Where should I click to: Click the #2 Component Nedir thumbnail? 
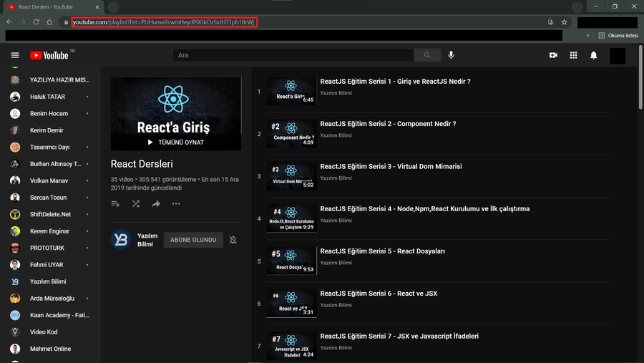[x=292, y=134]
